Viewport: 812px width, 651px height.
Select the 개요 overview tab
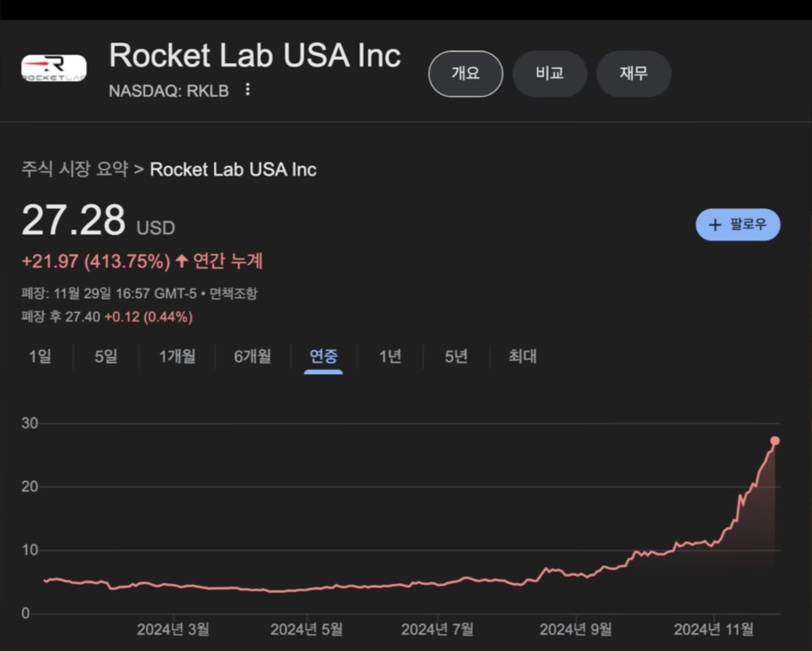pyautogui.click(x=466, y=73)
